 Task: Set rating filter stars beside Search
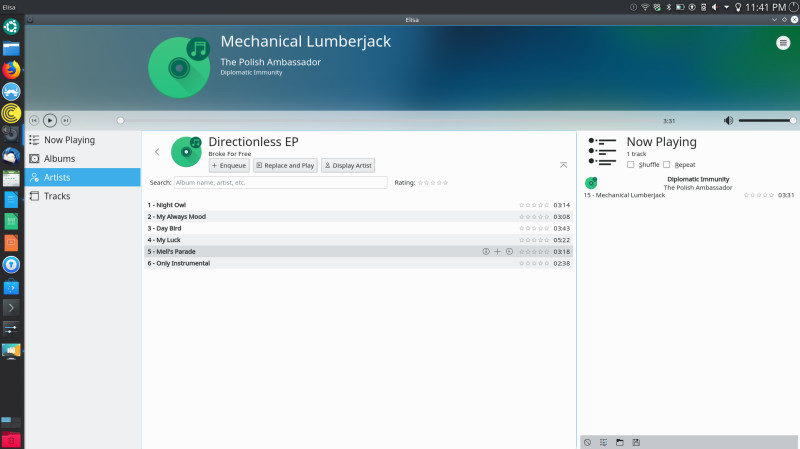click(x=433, y=183)
